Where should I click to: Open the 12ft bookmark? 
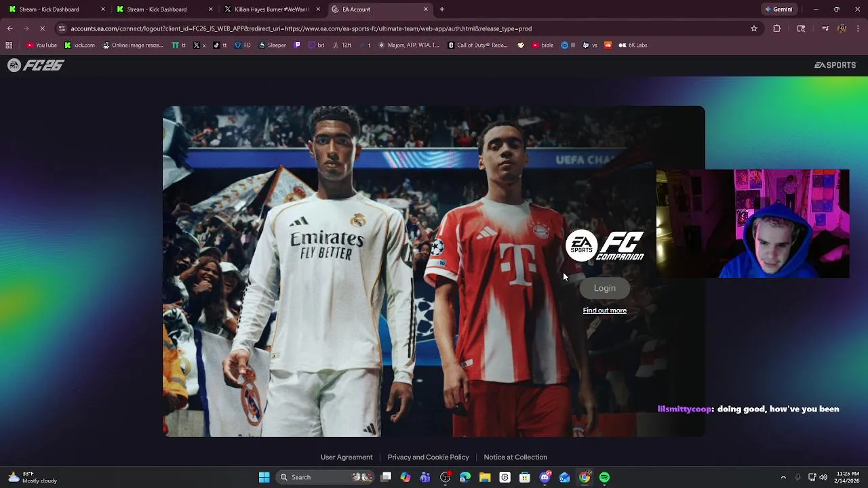coord(342,45)
